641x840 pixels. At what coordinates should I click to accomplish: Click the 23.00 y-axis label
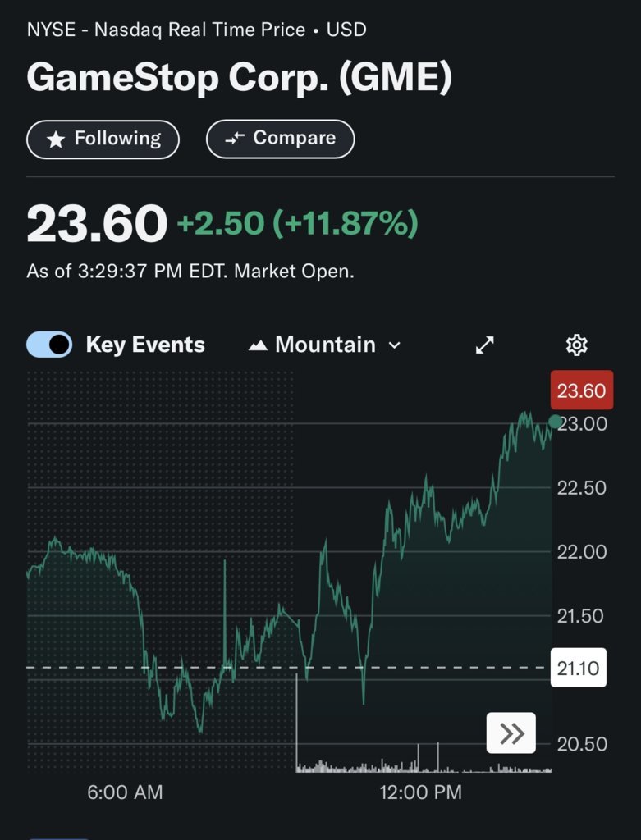pos(584,424)
